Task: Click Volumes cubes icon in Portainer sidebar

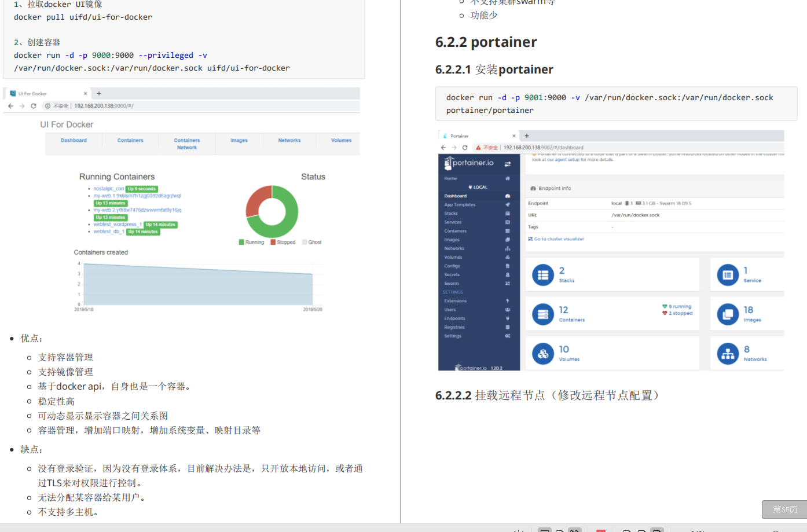Action: click(508, 257)
